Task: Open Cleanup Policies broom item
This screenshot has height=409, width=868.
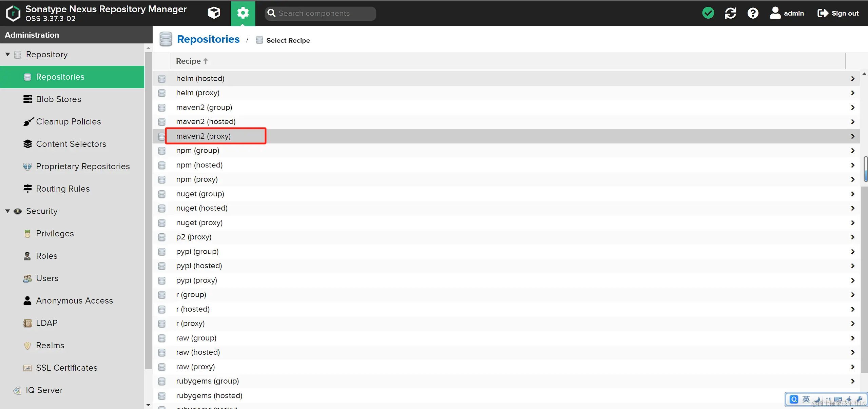Action: click(69, 121)
